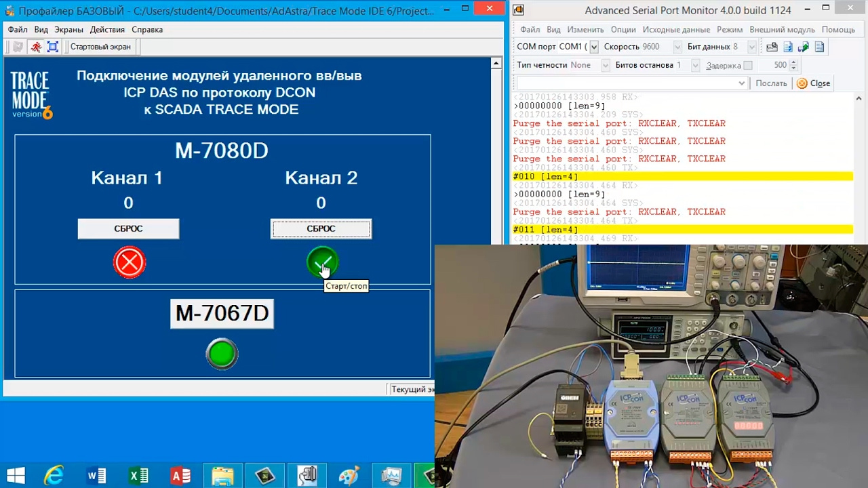The height and width of the screenshot is (488, 868).
Task: Toggle the Задержка checkbox
Action: (x=748, y=66)
